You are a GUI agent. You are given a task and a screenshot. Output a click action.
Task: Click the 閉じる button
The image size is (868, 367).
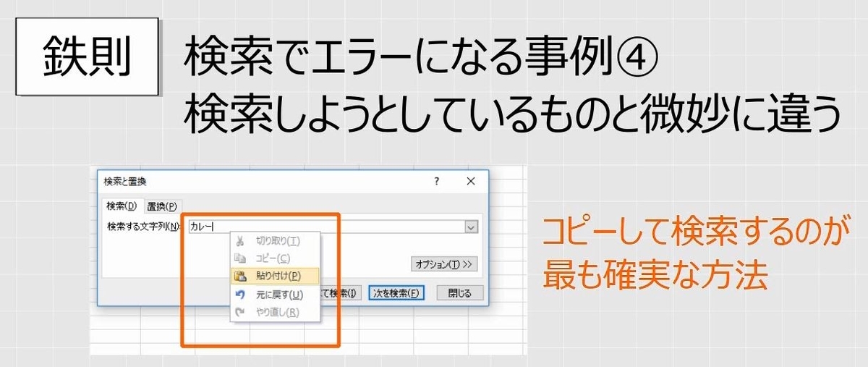(x=460, y=294)
